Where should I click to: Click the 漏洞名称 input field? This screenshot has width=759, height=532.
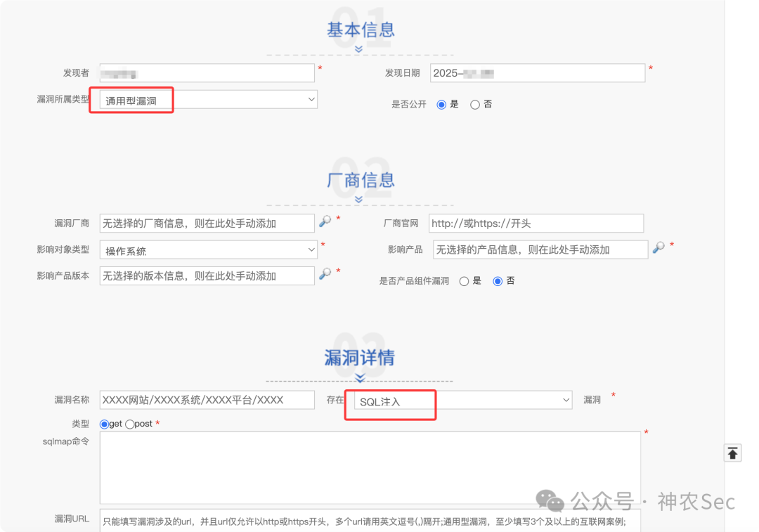click(x=207, y=399)
